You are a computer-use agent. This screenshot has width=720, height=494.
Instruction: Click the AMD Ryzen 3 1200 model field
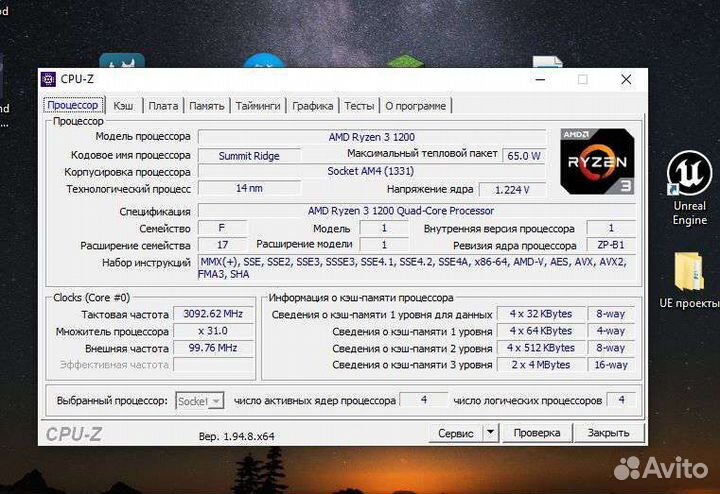(372, 137)
